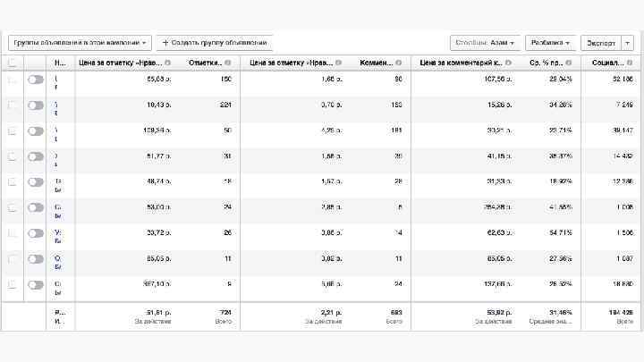This screenshot has width=644, height=362.
Task: Click info icon beside Коммен... column header
Action: (x=399, y=63)
